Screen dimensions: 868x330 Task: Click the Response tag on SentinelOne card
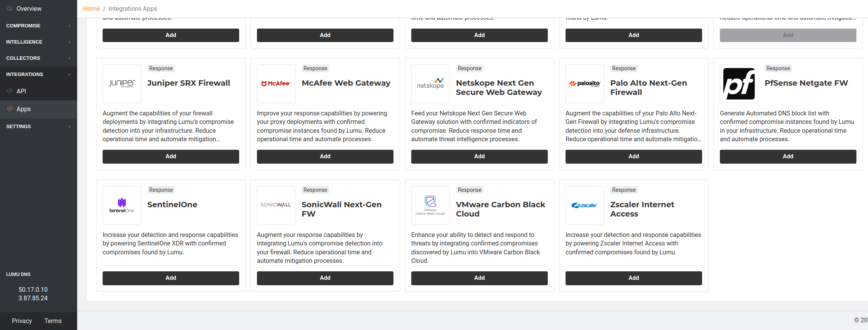click(x=161, y=190)
